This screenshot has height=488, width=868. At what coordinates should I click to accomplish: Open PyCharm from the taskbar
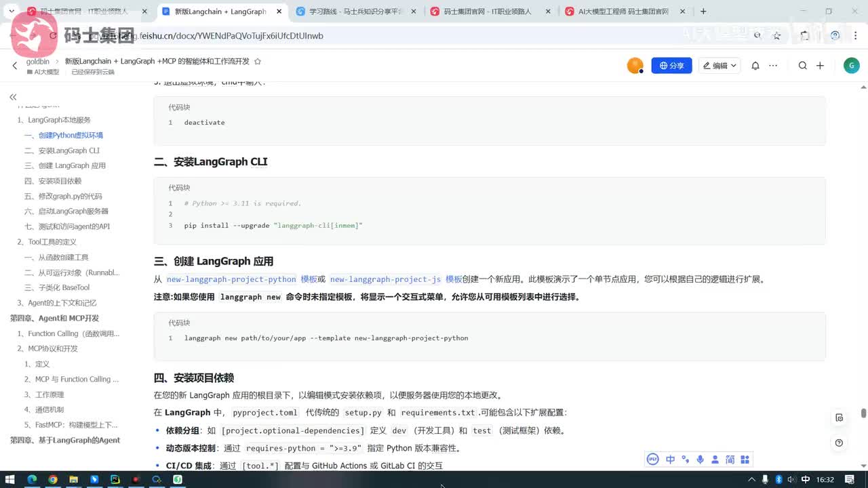click(115, 479)
